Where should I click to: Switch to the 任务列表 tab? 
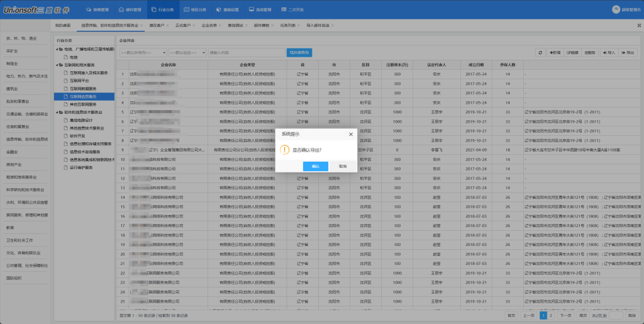pyautogui.click(x=287, y=25)
